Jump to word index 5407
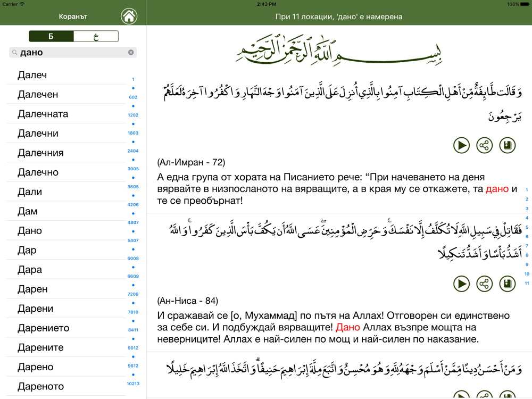 click(x=133, y=240)
